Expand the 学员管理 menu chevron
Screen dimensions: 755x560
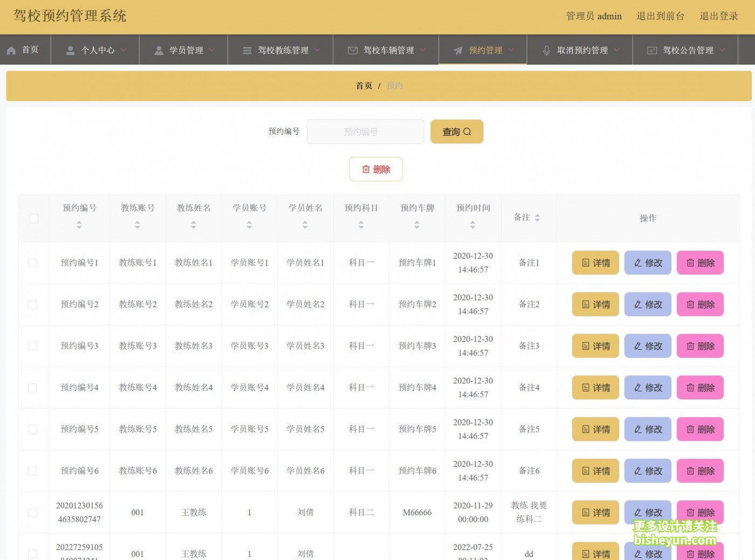coord(212,50)
